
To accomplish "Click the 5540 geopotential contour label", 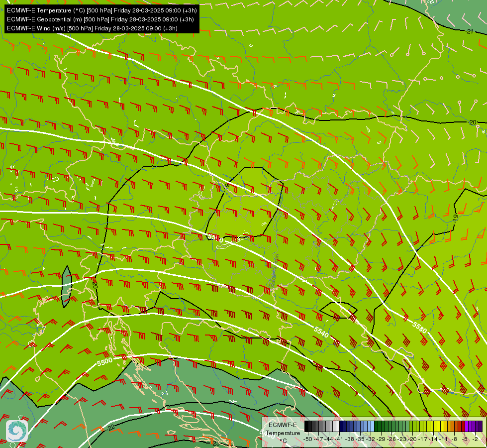I will tap(321, 333).
